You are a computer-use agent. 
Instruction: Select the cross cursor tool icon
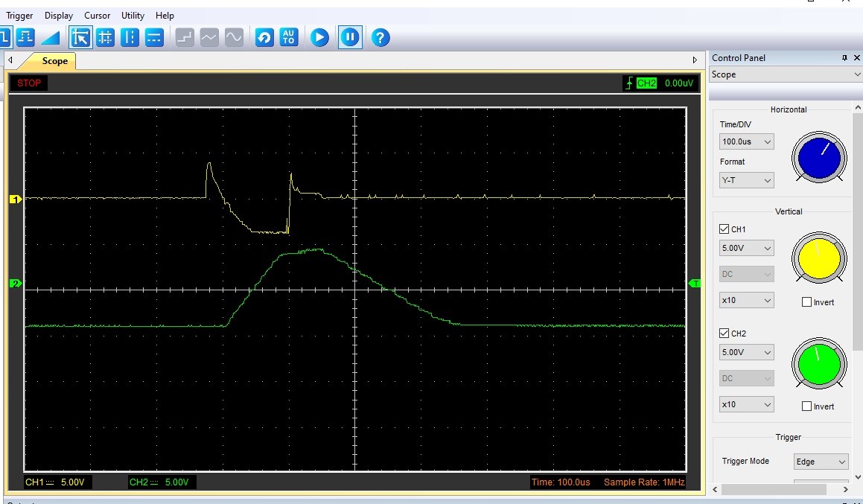(105, 37)
